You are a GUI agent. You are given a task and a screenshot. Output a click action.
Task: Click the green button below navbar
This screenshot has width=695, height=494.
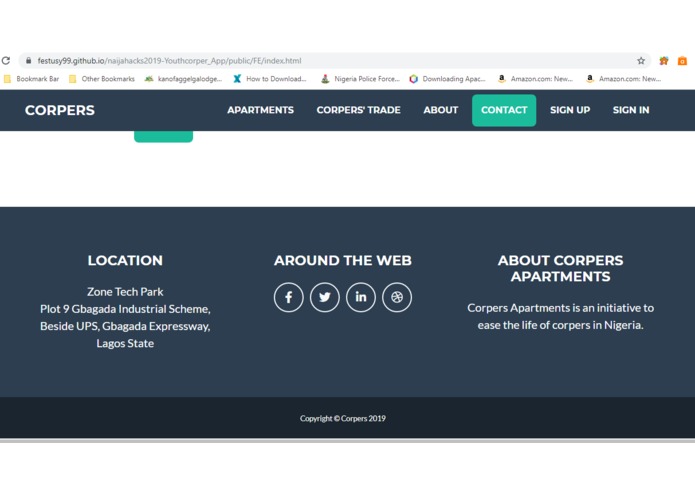(164, 136)
